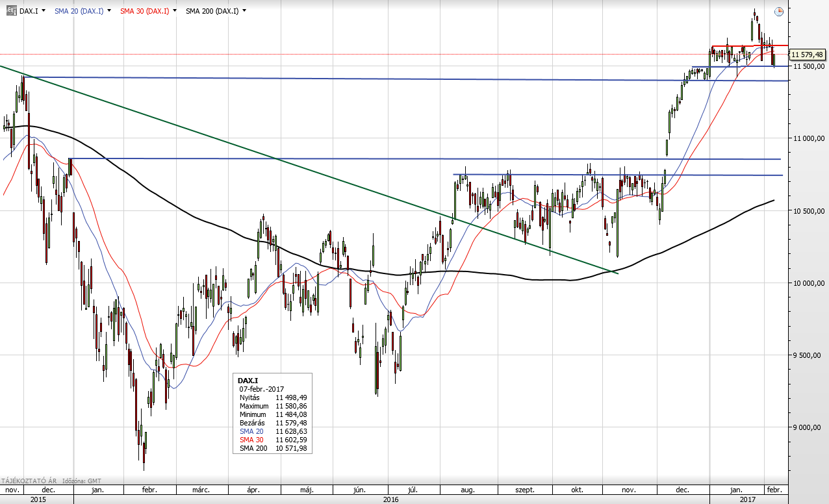Click the Nyitás value 11 498,49

(291, 397)
